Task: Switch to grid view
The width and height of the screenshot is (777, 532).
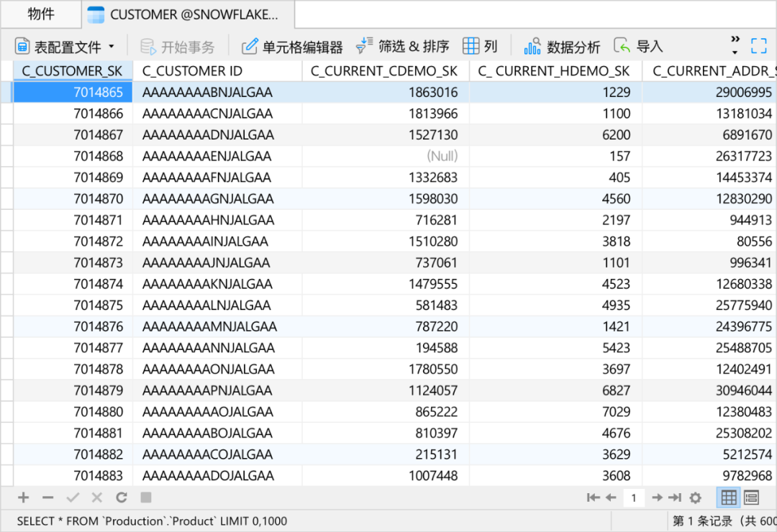Action: pyautogui.click(x=728, y=497)
